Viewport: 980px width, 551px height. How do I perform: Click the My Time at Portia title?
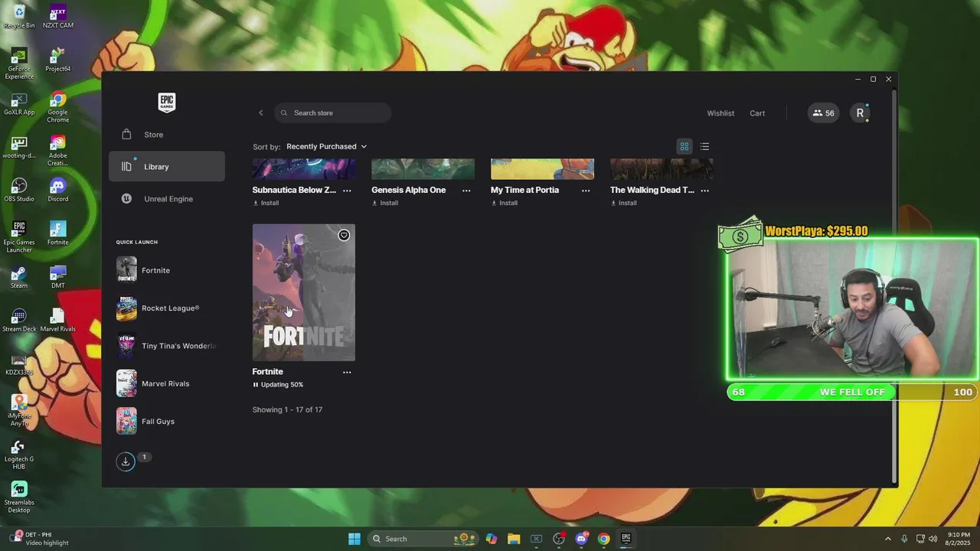pyautogui.click(x=524, y=190)
